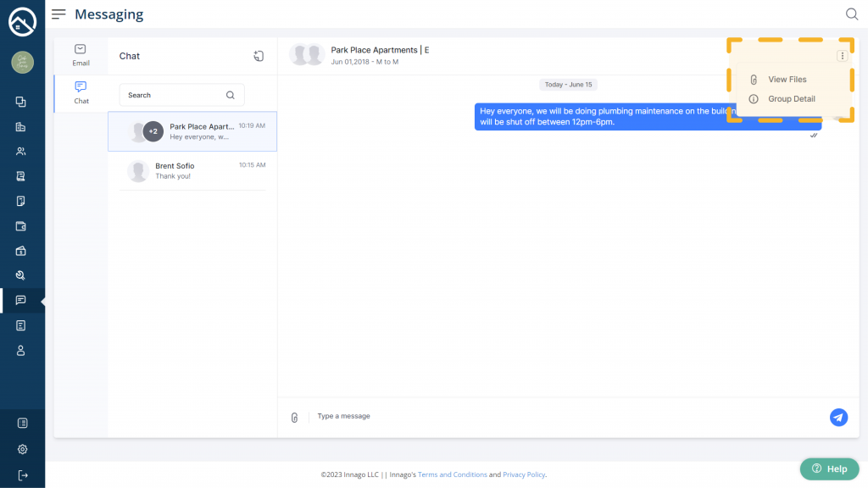Open the properties building icon in sidebar

click(21, 127)
